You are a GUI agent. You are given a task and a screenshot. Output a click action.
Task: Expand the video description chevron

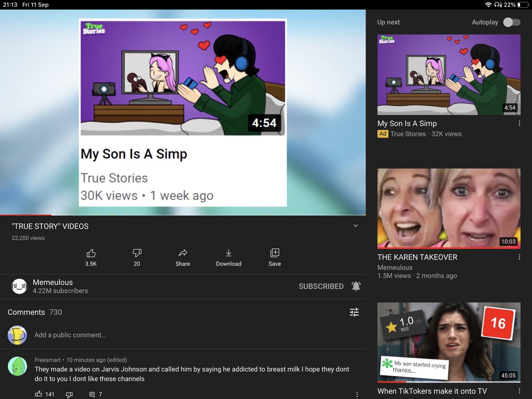pos(356,226)
